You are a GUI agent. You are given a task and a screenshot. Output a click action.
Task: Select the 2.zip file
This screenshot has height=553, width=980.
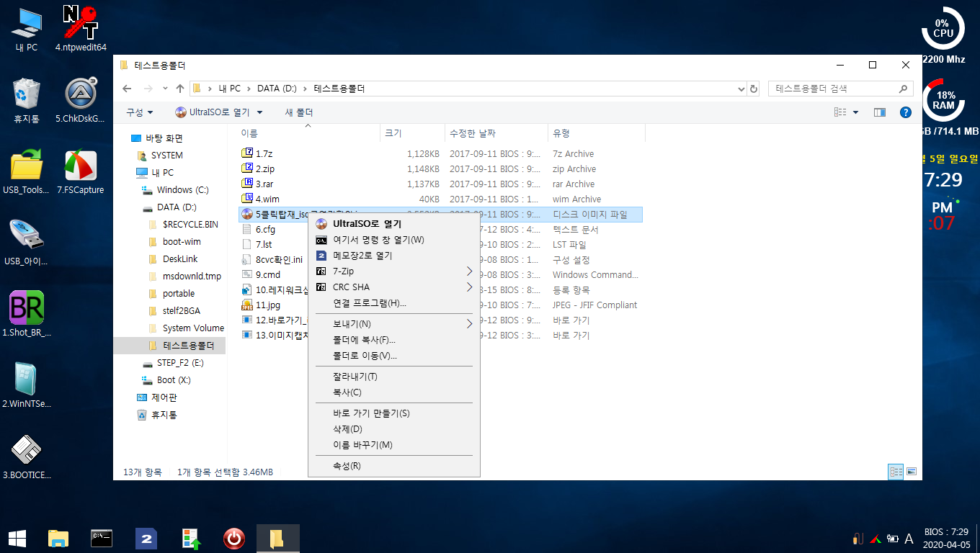(x=265, y=168)
